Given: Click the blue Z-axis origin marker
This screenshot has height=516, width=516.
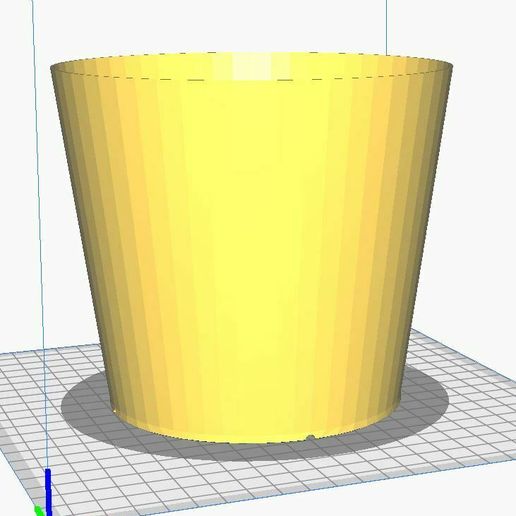Looking at the screenshot, I should 48,492.
